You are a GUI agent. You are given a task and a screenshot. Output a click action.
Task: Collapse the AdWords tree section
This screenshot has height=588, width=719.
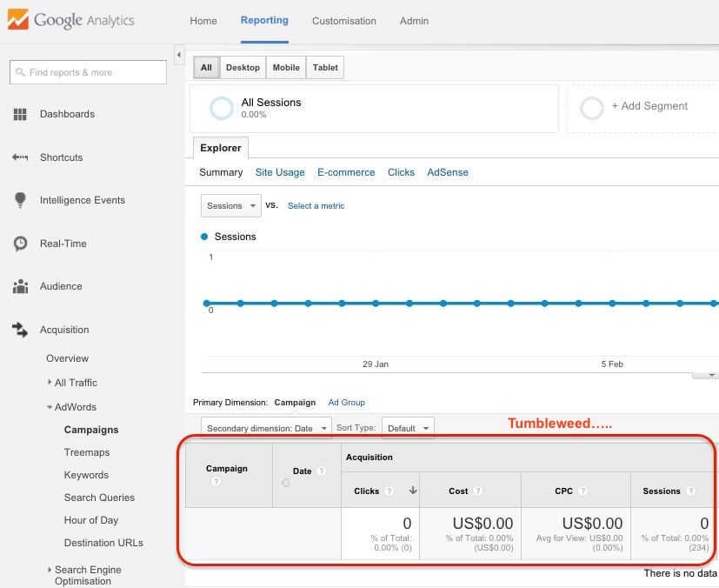point(50,407)
